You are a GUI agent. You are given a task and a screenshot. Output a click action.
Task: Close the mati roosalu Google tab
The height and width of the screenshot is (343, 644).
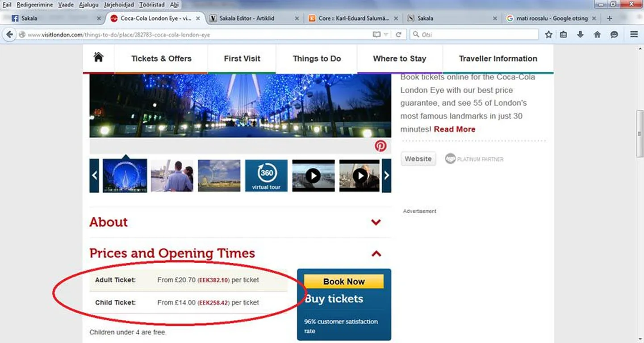(x=594, y=18)
